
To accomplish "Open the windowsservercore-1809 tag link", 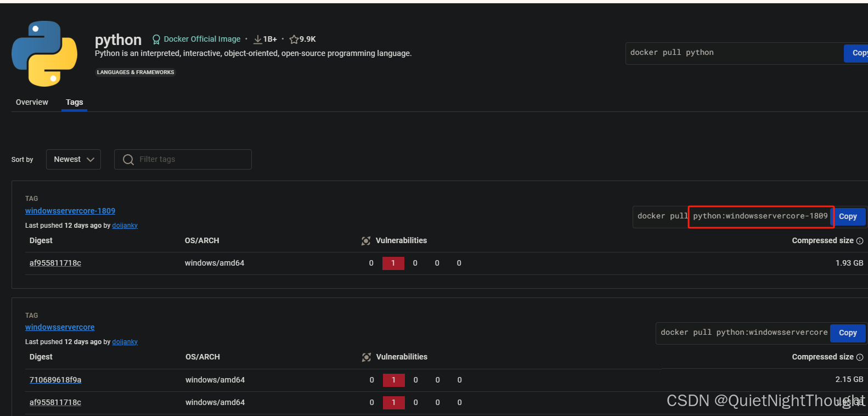I will 70,211.
